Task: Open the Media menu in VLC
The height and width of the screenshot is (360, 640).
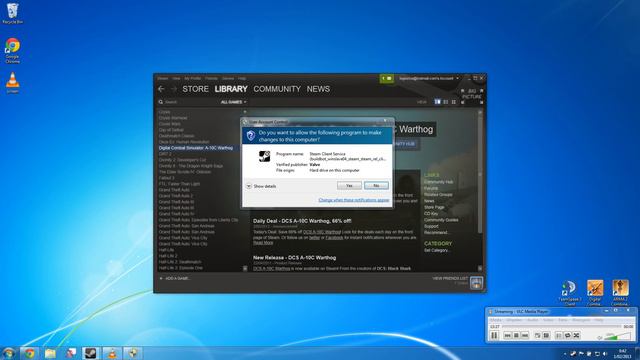Action: (495, 320)
